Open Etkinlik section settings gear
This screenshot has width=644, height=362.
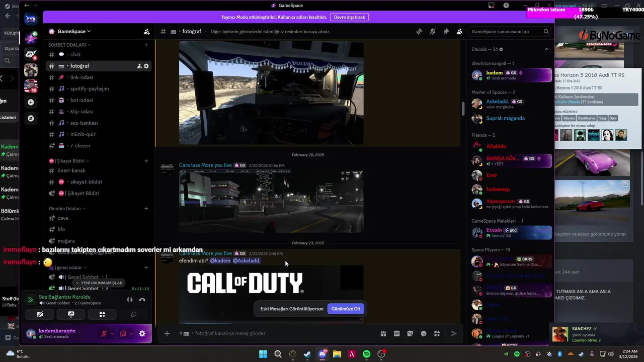(x=501, y=49)
